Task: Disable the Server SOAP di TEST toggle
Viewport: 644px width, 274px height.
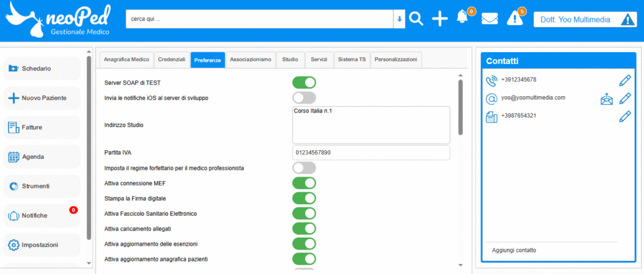Action: coord(304,82)
